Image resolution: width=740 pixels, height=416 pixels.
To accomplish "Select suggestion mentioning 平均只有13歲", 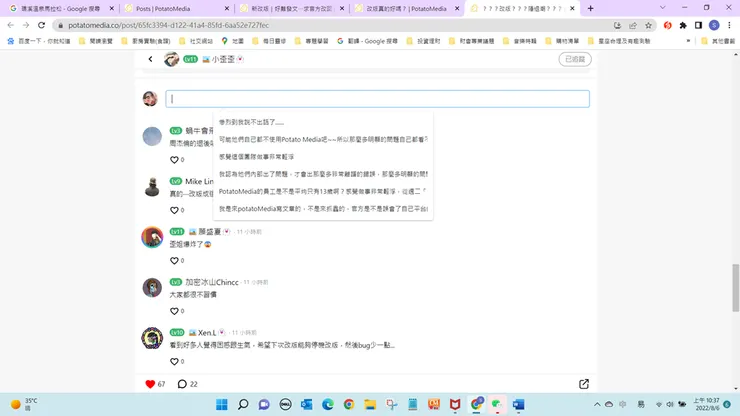I will [x=323, y=191].
